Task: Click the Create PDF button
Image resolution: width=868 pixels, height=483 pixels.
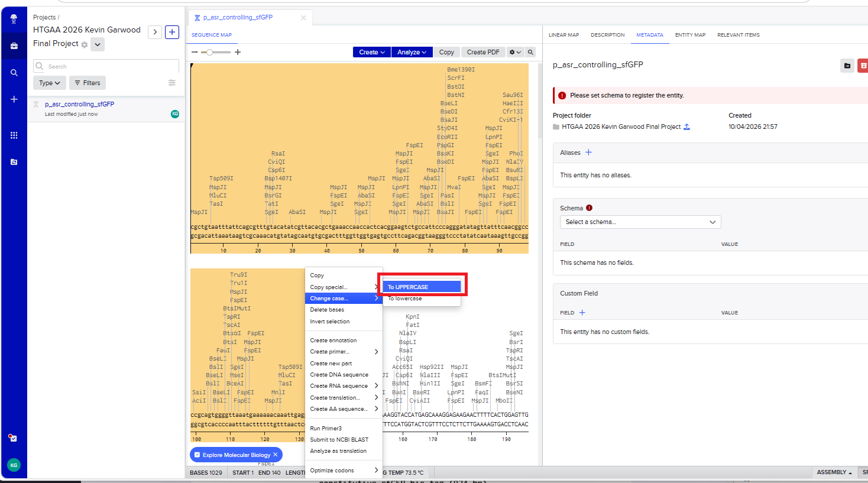Action: click(x=483, y=52)
